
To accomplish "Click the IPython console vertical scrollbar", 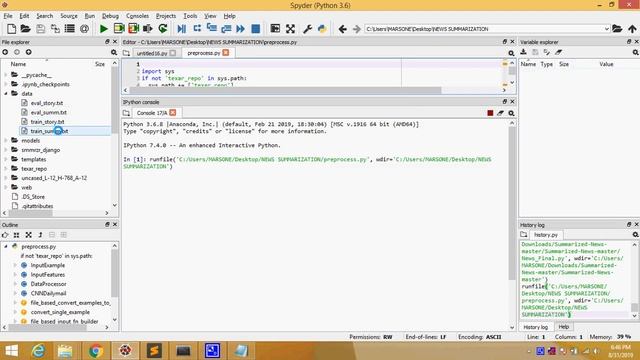I will pyautogui.click(x=512, y=204).
